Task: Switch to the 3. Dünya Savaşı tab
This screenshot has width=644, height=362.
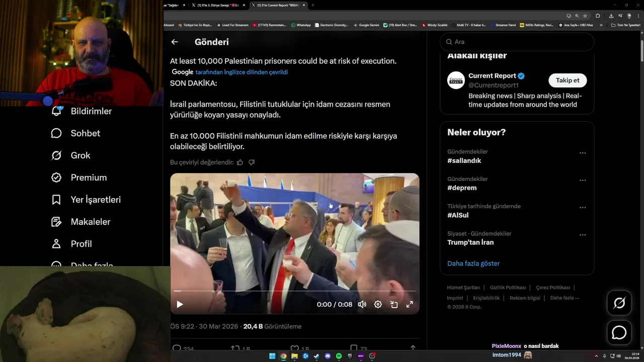Action: point(218,5)
